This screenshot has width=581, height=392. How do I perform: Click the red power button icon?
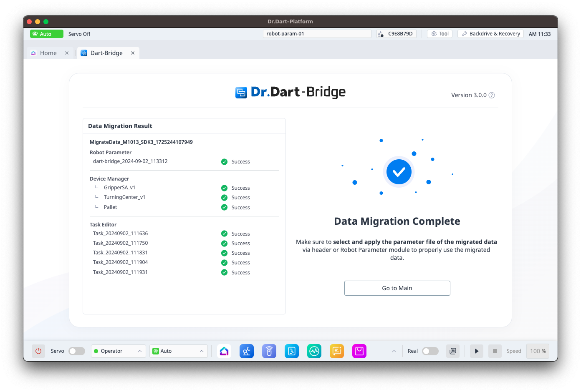pyautogui.click(x=38, y=351)
